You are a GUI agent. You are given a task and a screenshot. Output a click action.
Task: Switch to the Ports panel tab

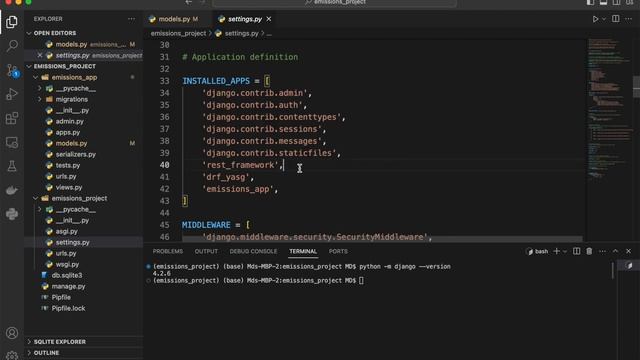(x=338, y=251)
